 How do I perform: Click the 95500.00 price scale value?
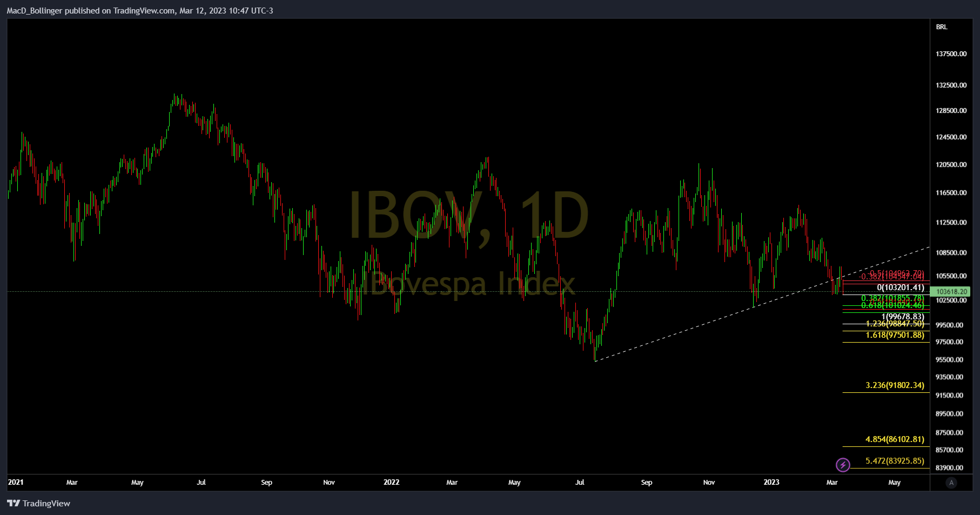tap(950, 360)
